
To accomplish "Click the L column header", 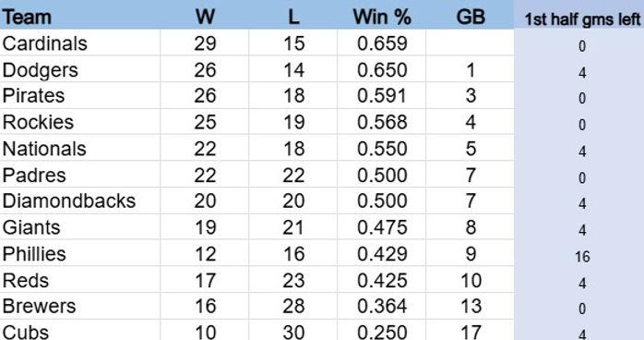I will (x=293, y=18).
